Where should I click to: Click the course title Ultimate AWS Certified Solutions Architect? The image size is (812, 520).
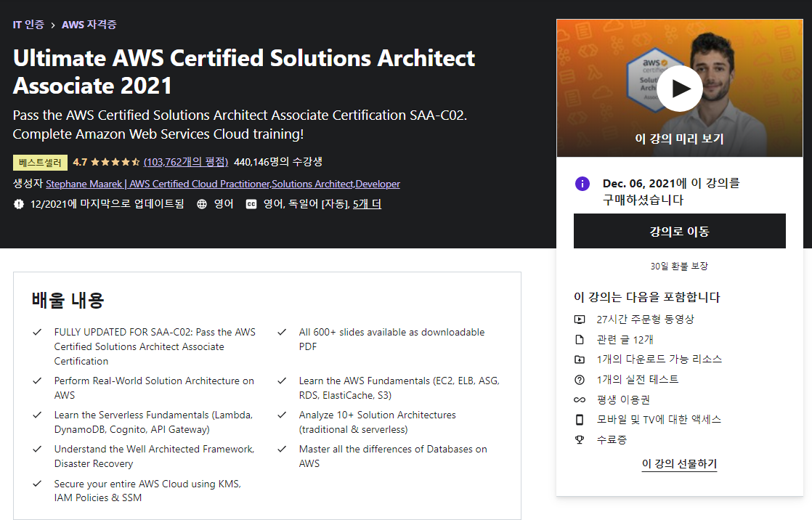click(244, 72)
